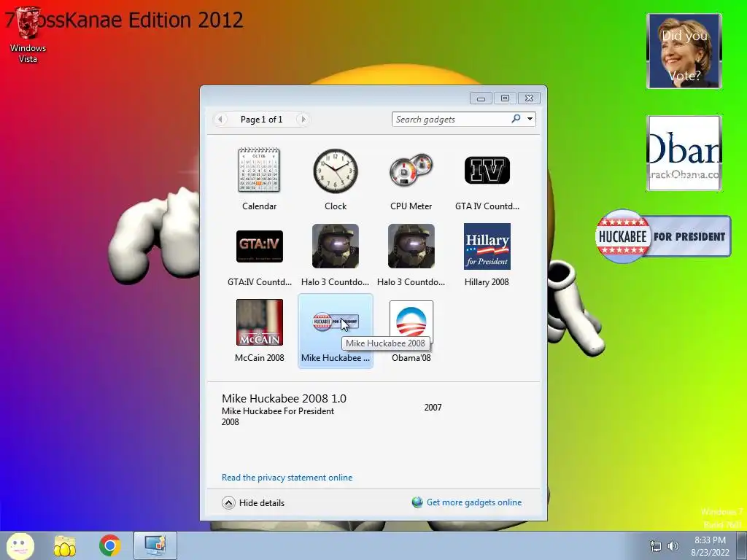Collapse details using Hide details arrow

[228, 503]
